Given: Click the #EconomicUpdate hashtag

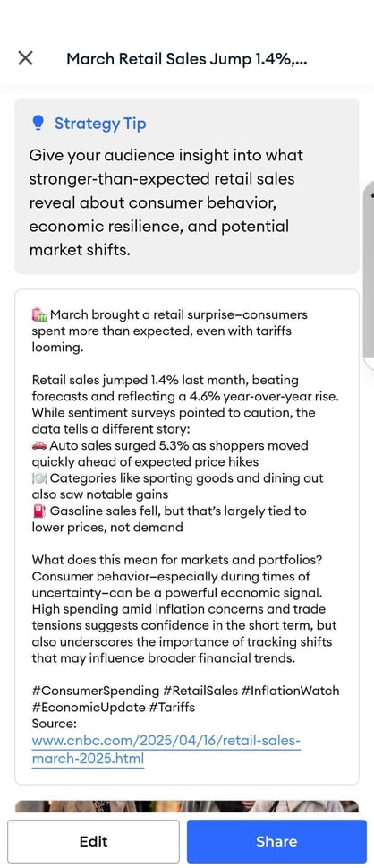Looking at the screenshot, I should 88,707.
